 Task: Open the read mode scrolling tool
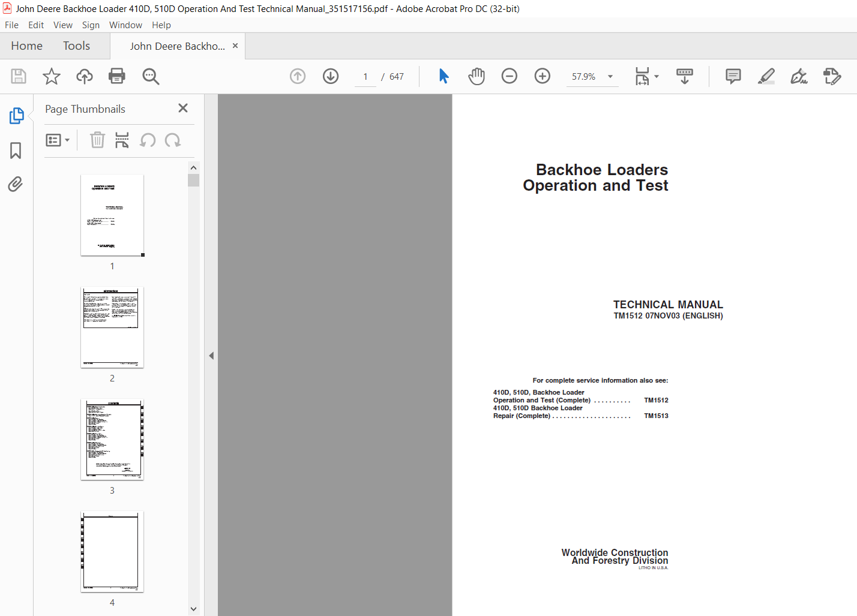coord(685,76)
